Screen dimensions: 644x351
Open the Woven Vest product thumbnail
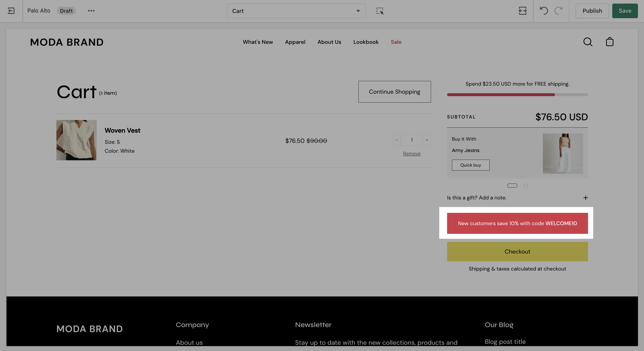[76, 140]
